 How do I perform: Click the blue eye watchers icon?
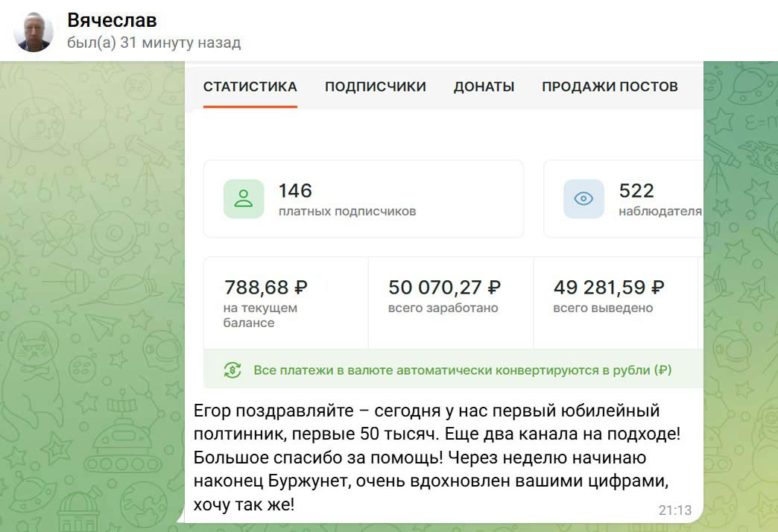click(x=583, y=199)
